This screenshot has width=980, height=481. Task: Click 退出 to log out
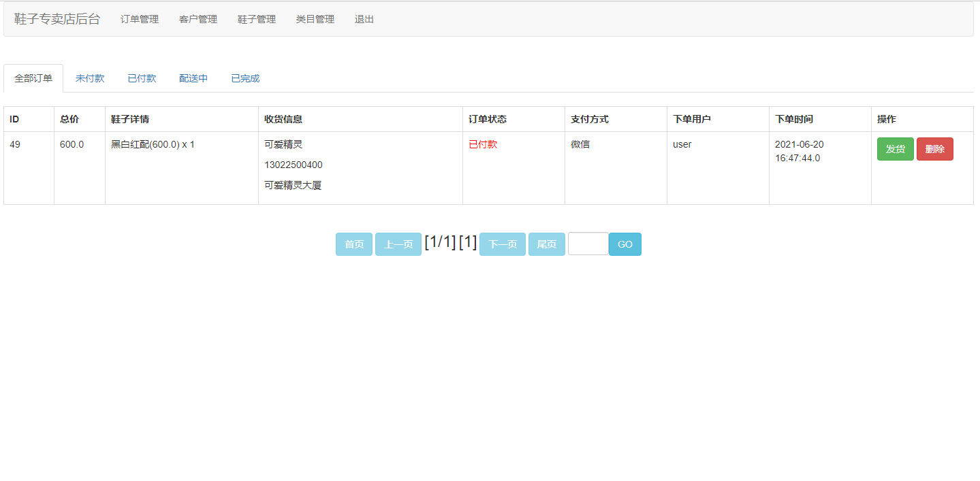pyautogui.click(x=364, y=19)
